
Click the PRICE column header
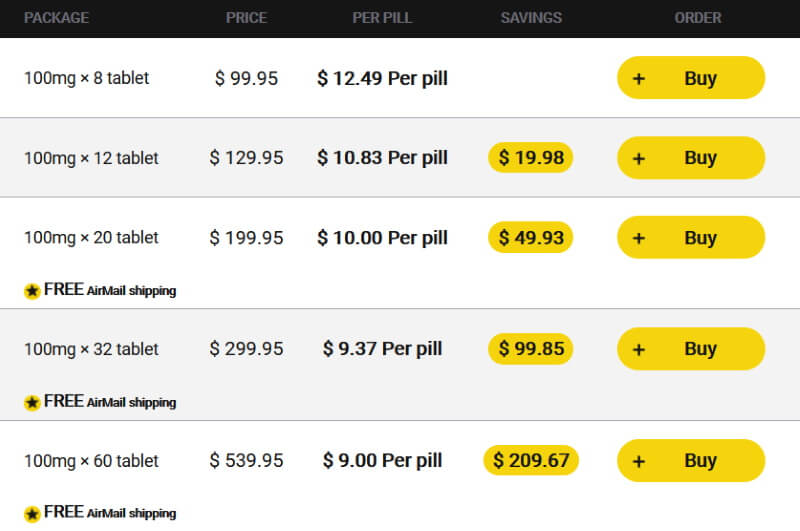click(x=246, y=18)
